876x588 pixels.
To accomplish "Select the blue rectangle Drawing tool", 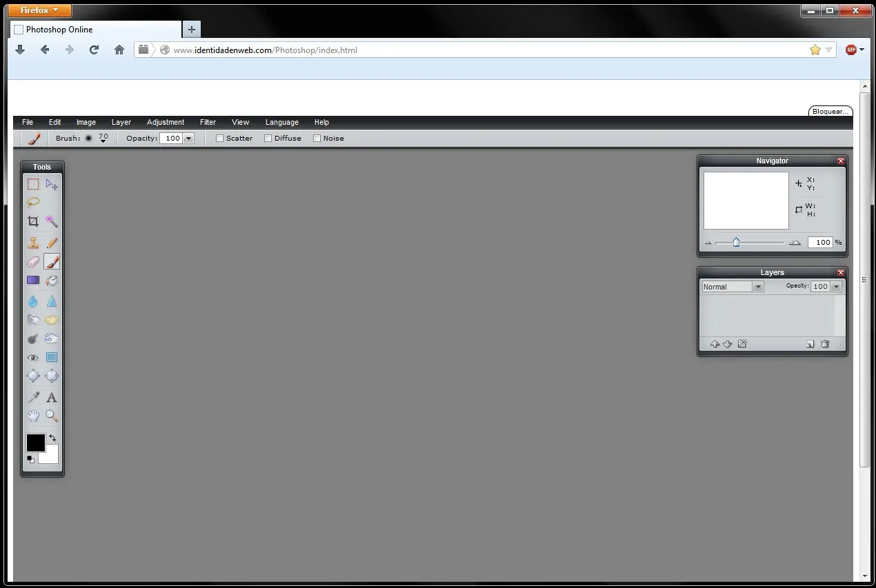I will tap(52, 357).
